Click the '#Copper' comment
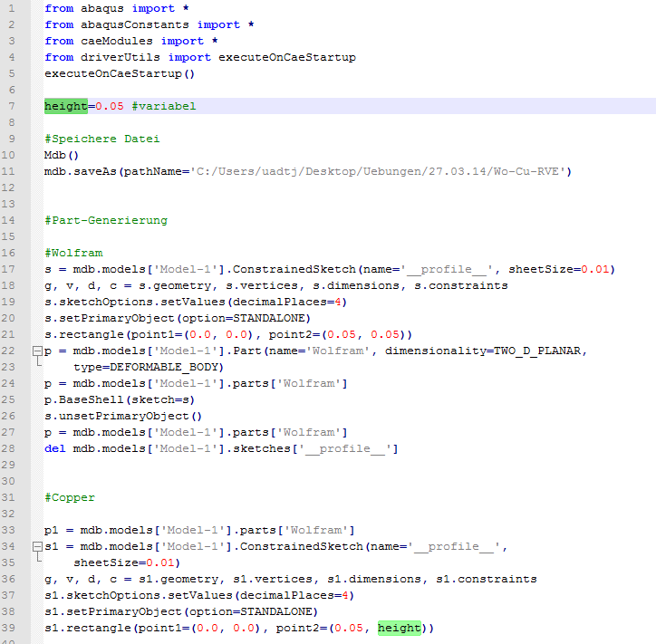The image size is (656, 644). pyautogui.click(x=70, y=497)
